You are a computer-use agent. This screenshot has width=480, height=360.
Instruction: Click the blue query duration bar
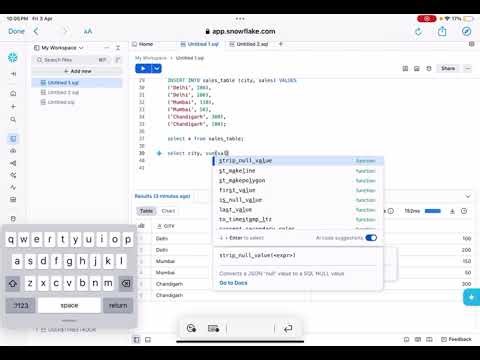click(433, 211)
